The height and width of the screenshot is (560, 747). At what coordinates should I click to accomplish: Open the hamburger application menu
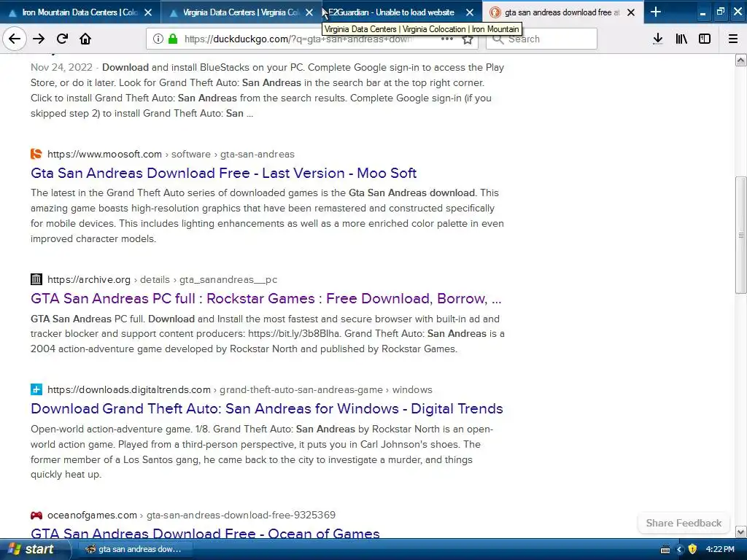[x=733, y=39]
